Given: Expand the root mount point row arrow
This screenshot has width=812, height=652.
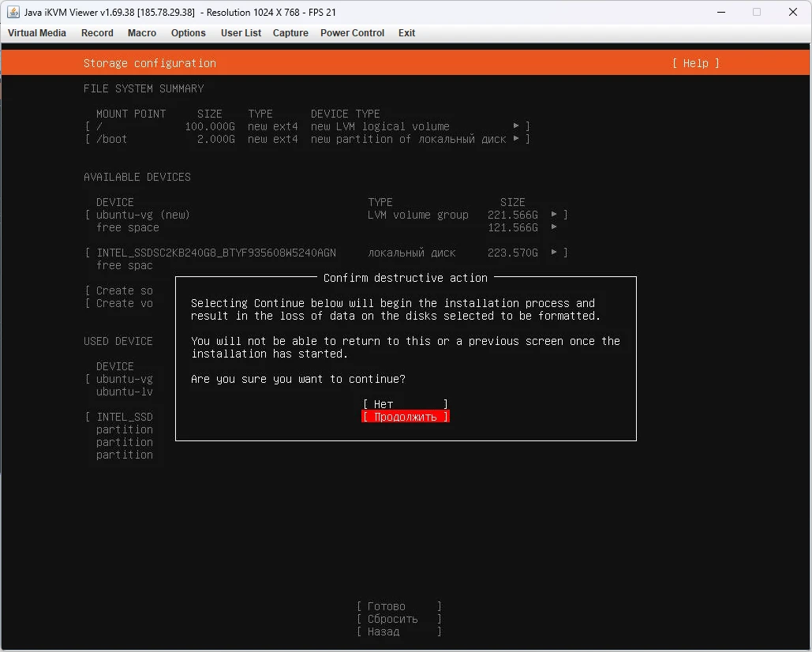Looking at the screenshot, I should [516, 126].
